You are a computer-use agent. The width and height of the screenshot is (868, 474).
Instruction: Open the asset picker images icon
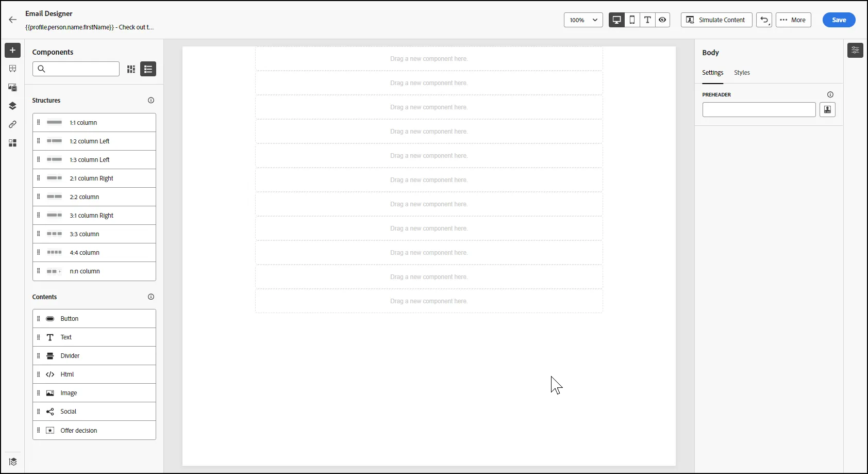pyautogui.click(x=13, y=87)
